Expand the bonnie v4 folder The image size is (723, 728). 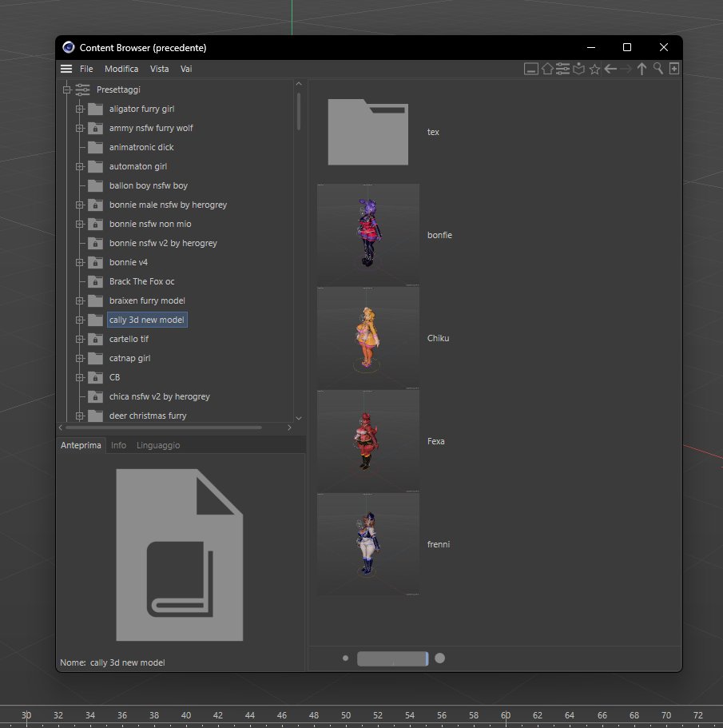click(80, 263)
